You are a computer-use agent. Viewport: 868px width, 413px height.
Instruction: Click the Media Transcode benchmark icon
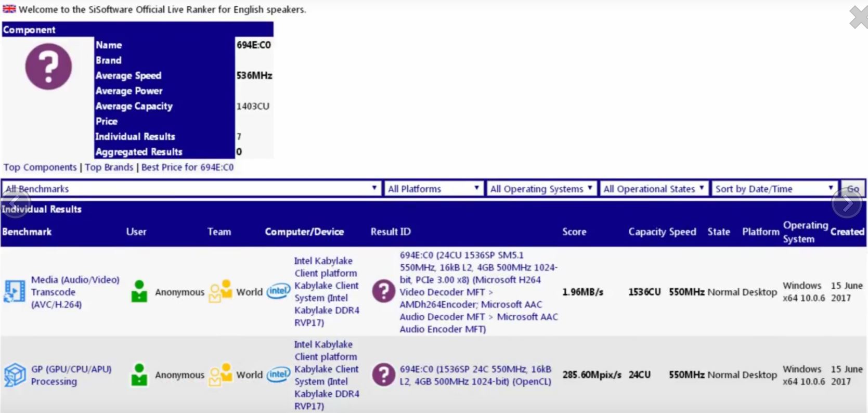15,291
